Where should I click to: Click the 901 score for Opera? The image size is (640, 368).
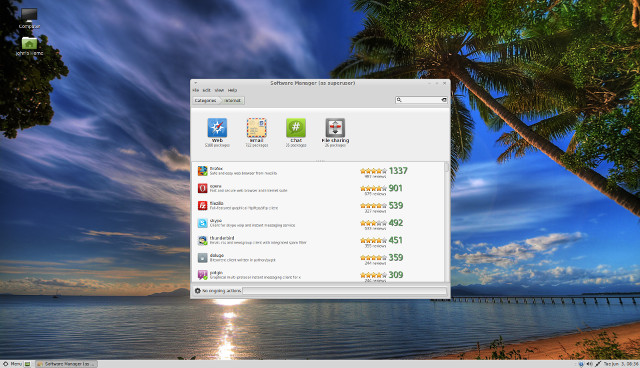(x=396, y=188)
